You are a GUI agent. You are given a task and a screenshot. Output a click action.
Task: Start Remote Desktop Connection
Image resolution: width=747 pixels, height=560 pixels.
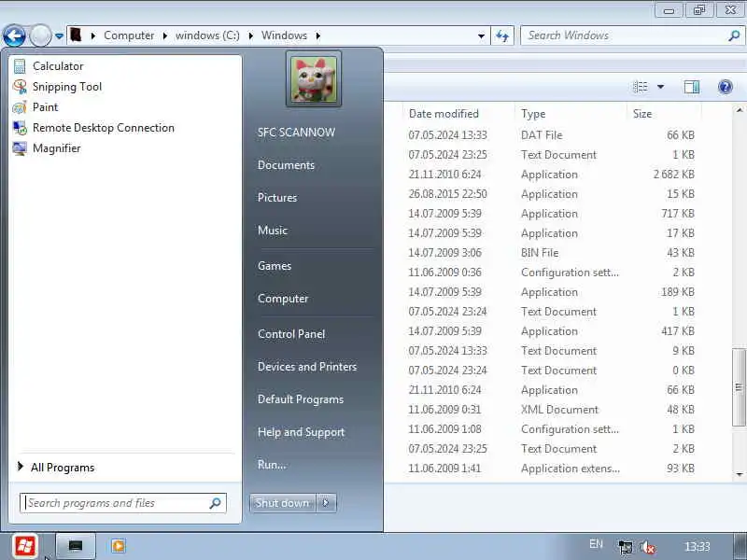pyautogui.click(x=103, y=128)
